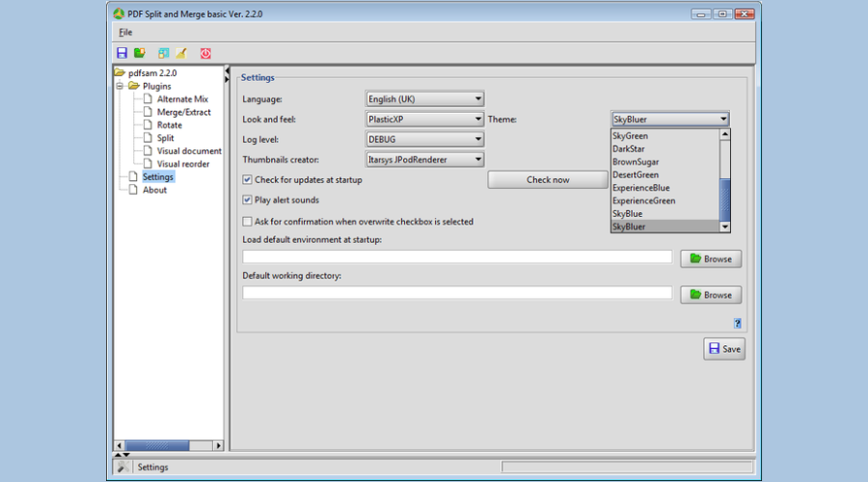Toggle Play alert sounds checkbox

pyautogui.click(x=247, y=200)
